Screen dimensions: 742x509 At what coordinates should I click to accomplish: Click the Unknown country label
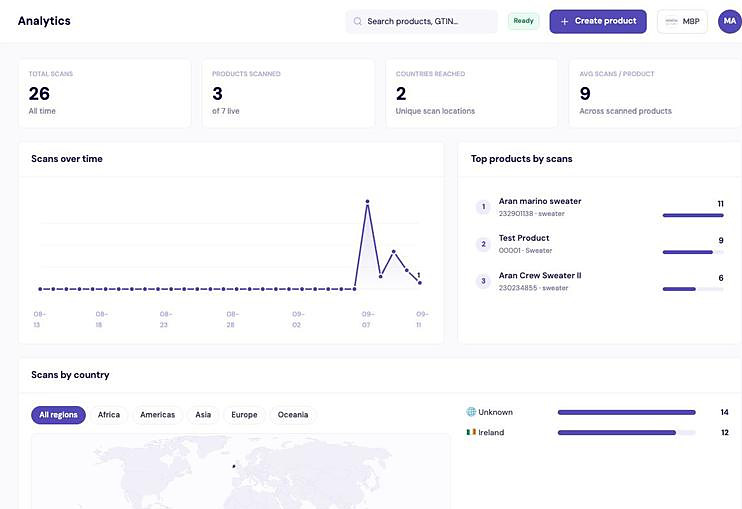[x=495, y=412]
